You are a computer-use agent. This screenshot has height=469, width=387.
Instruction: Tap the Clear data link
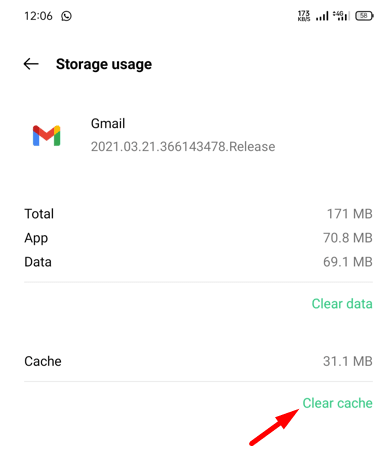342,304
